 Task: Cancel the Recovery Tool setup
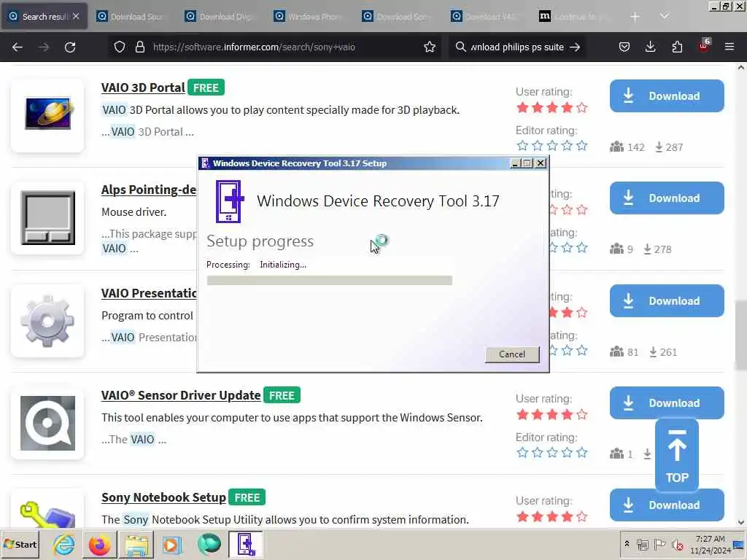click(x=512, y=354)
